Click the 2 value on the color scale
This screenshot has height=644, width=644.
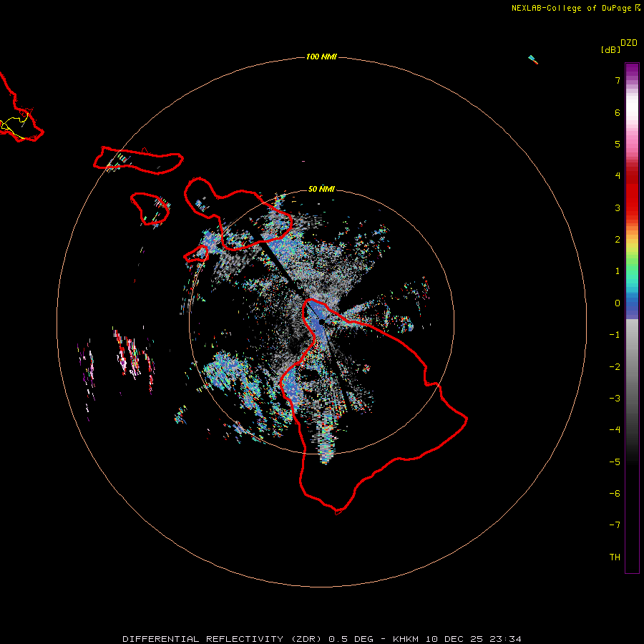click(618, 240)
